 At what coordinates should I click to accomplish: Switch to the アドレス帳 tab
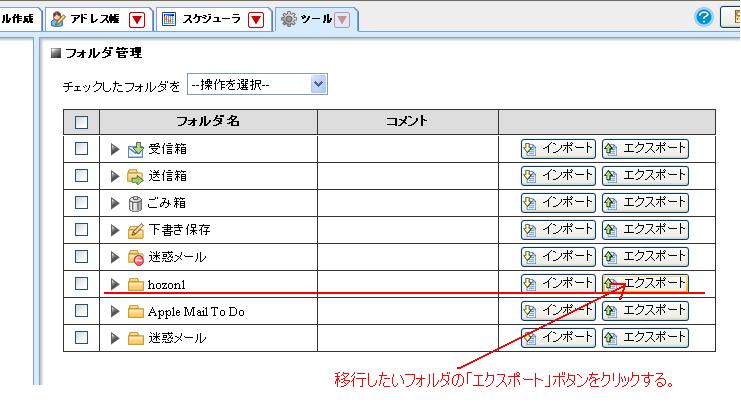99,19
